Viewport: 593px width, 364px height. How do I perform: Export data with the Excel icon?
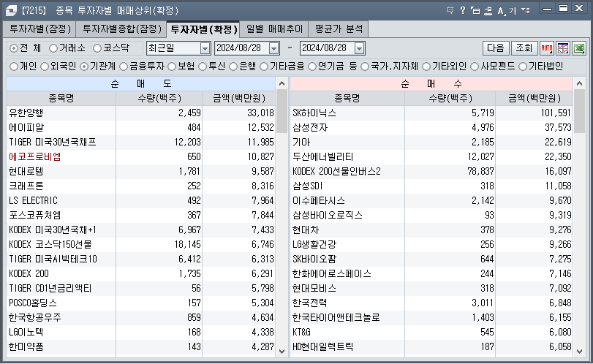pyautogui.click(x=579, y=48)
